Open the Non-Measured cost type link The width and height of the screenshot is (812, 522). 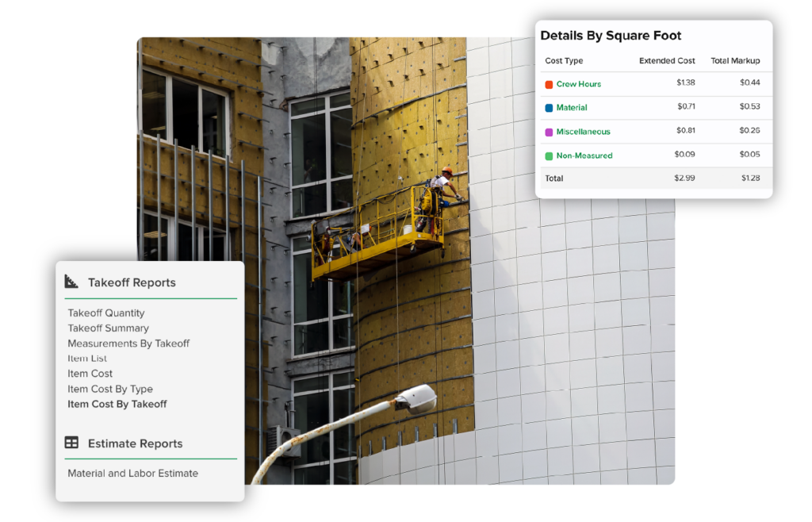click(584, 156)
